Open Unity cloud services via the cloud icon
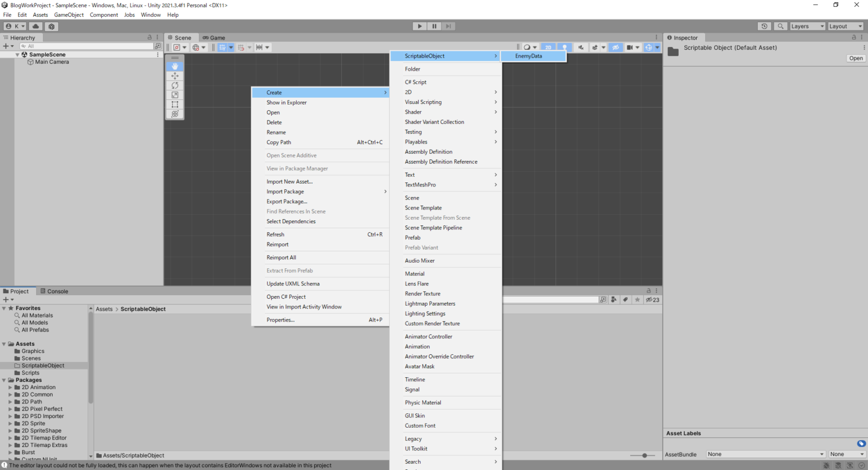Viewport: 868px width, 470px height. click(35, 26)
